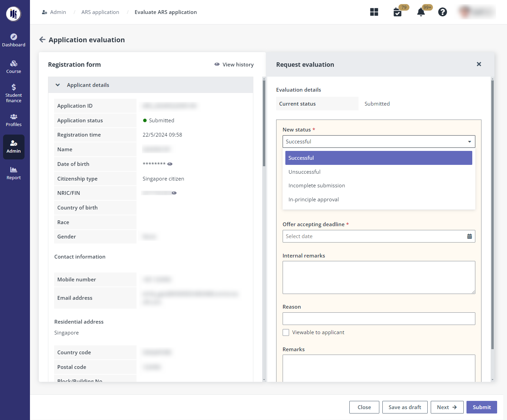Click the Request evaluation panel scrollbar
Image resolution: width=507 pixels, height=420 pixels.
[492, 215]
